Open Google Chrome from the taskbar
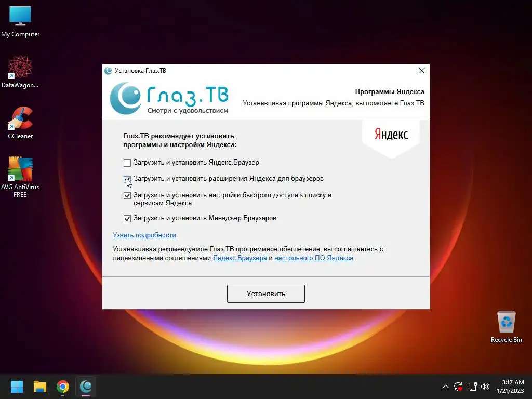 pos(63,387)
